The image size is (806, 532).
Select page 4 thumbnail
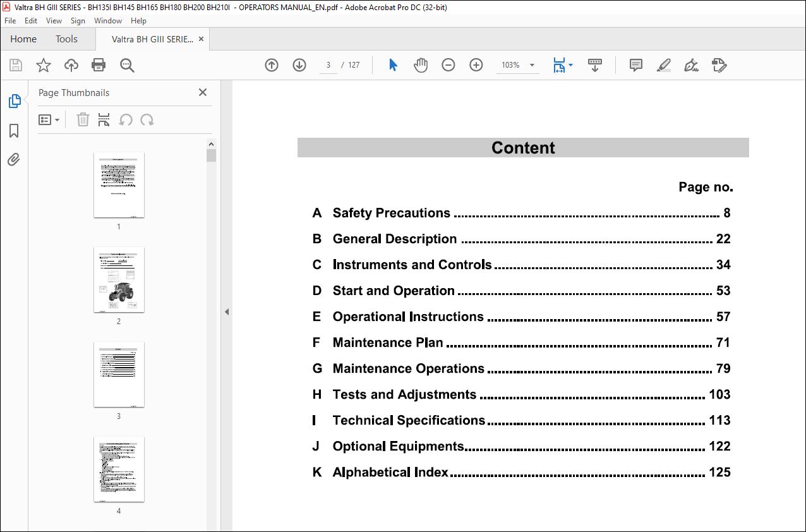coord(119,469)
